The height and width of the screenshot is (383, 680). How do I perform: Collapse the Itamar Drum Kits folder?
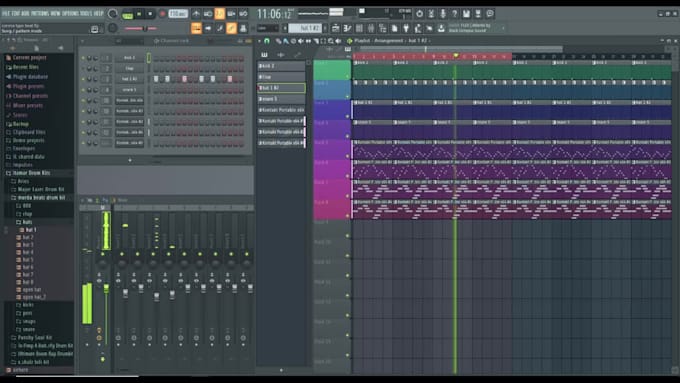coord(31,173)
